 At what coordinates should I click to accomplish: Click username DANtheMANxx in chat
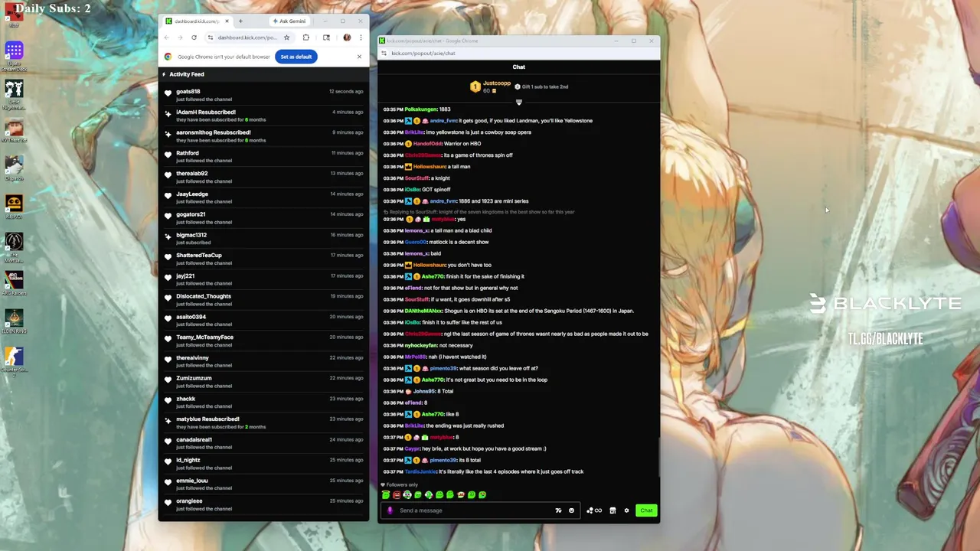[423, 311]
